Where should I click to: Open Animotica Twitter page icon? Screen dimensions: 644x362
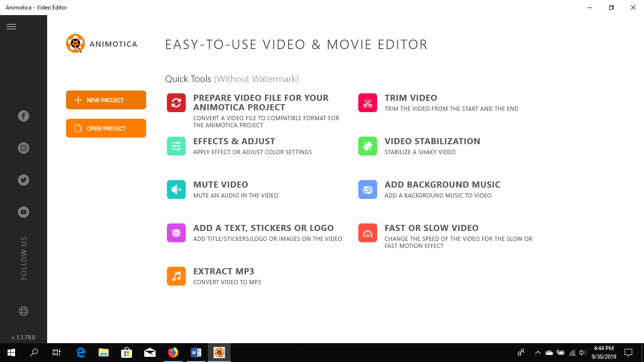coord(24,180)
